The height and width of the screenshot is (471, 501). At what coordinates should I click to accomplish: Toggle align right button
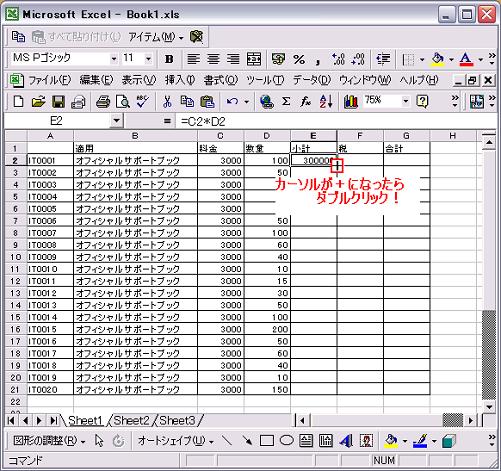pyautogui.click(x=233, y=59)
